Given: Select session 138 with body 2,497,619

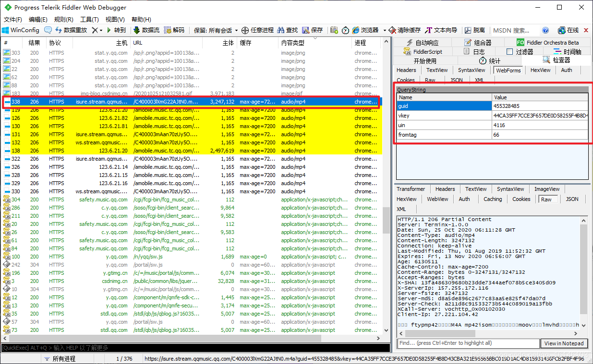Looking at the screenshot, I should (x=192, y=151).
